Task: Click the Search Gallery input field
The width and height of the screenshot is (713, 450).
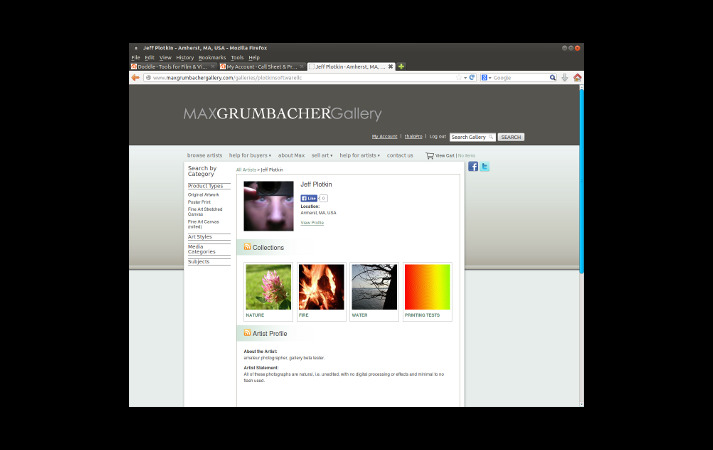Action: [469, 137]
